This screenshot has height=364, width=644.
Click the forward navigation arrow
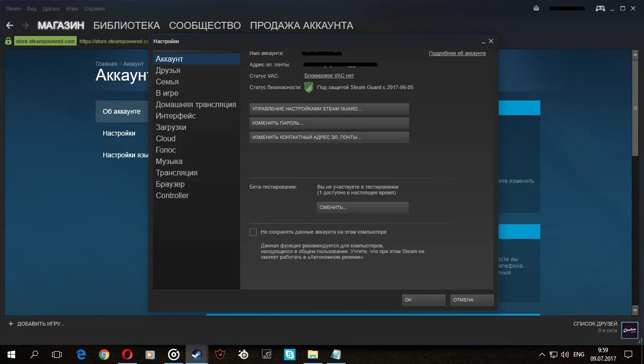tap(26, 26)
